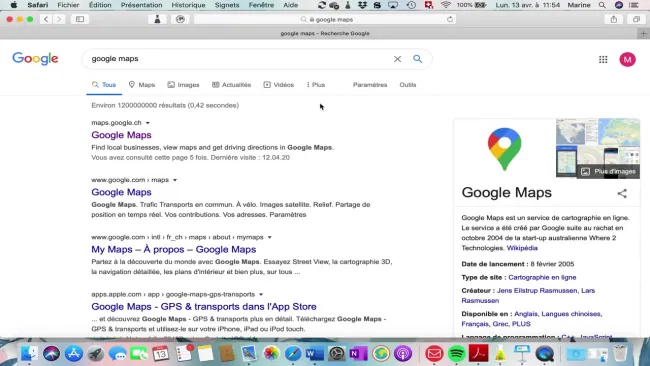Open Wi-Fi status in menu bar
The height and width of the screenshot is (366, 650).
click(446, 5)
